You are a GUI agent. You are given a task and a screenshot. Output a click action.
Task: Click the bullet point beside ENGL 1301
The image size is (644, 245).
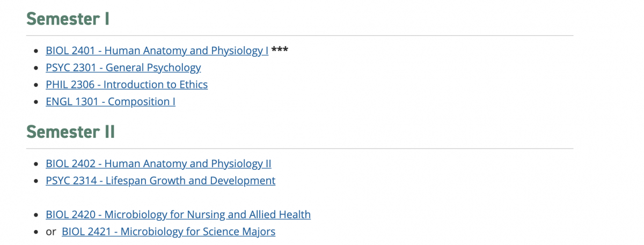(36, 102)
